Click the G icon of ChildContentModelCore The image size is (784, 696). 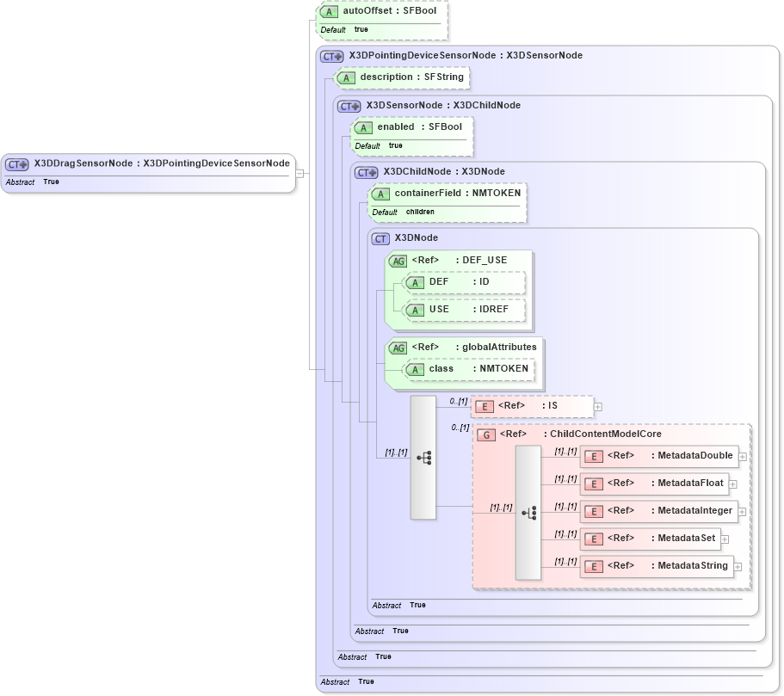[x=486, y=434]
